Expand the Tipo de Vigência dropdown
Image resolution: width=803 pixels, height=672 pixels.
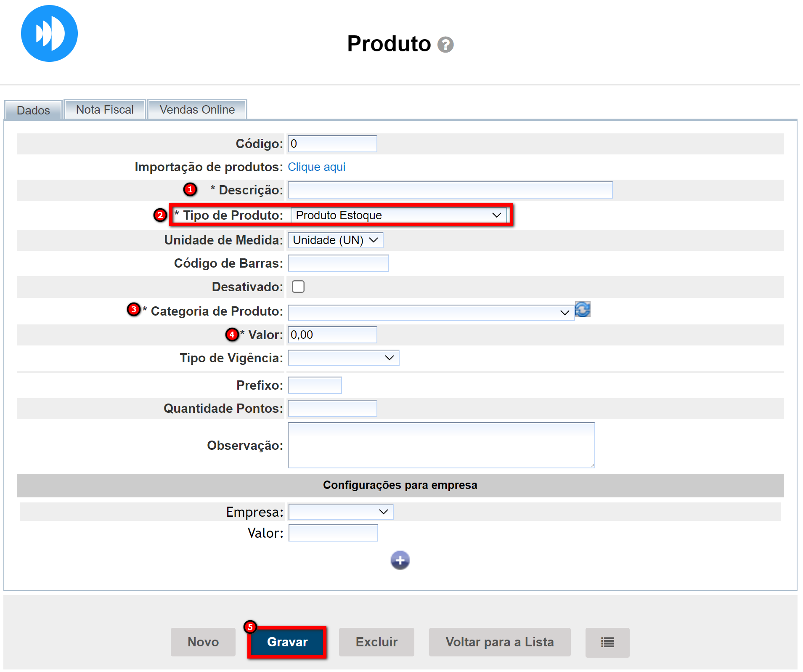tap(343, 358)
